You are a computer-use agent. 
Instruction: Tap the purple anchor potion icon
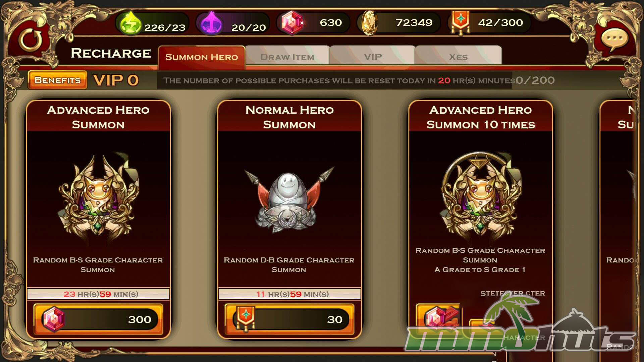point(211,23)
